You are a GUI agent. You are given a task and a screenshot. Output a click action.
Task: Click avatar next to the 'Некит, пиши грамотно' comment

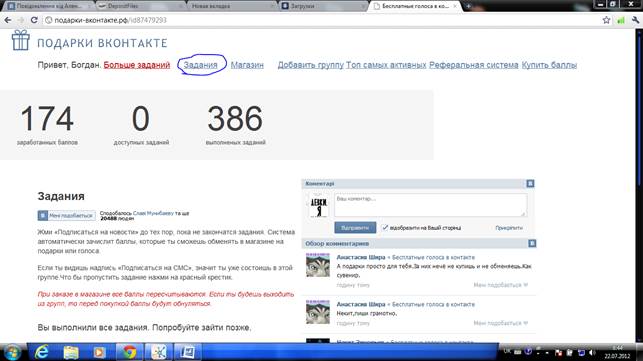click(x=318, y=312)
